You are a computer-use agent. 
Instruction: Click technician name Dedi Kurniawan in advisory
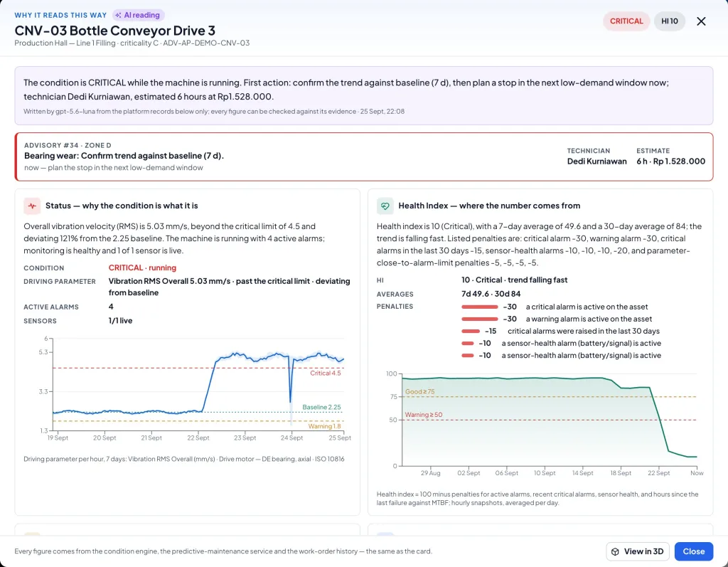pos(596,161)
